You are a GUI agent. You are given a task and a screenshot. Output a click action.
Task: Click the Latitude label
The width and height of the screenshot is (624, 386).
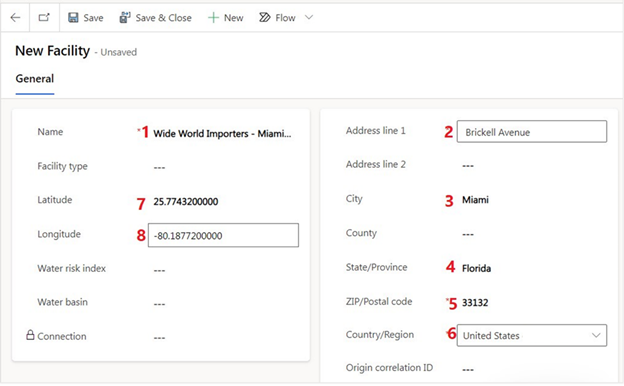pos(55,200)
